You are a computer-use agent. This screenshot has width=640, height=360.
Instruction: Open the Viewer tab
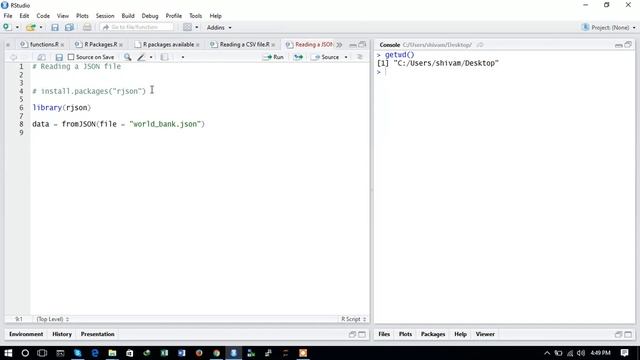[485, 334]
